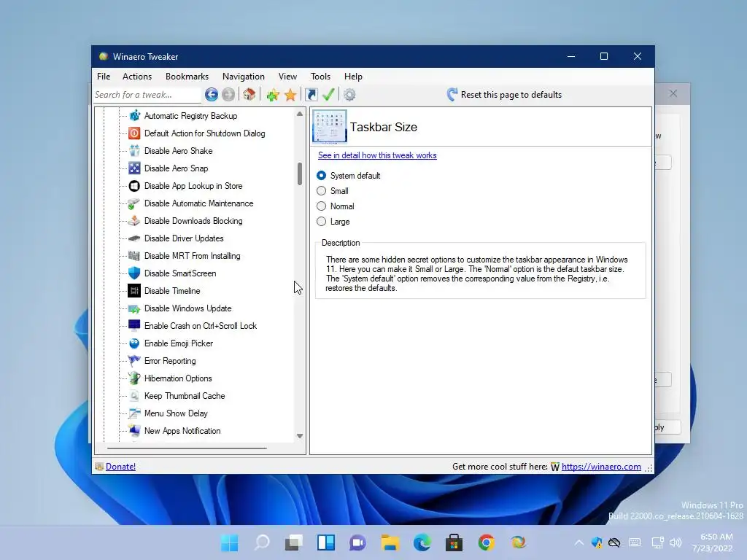The image size is (747, 560).
Task: Click the Winaero Tweaker taskbar icon
Action: pyautogui.click(x=519, y=542)
